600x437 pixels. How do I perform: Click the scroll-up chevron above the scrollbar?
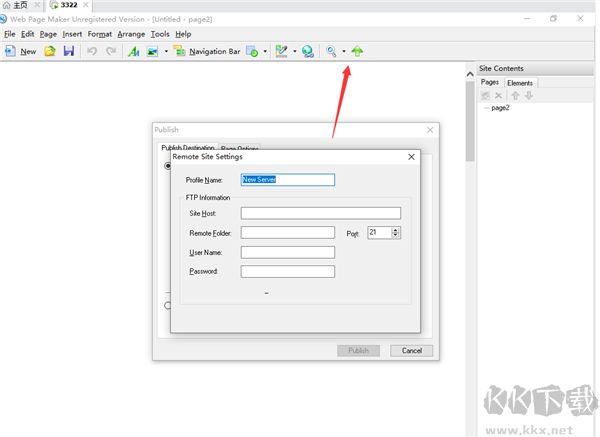pos(470,74)
